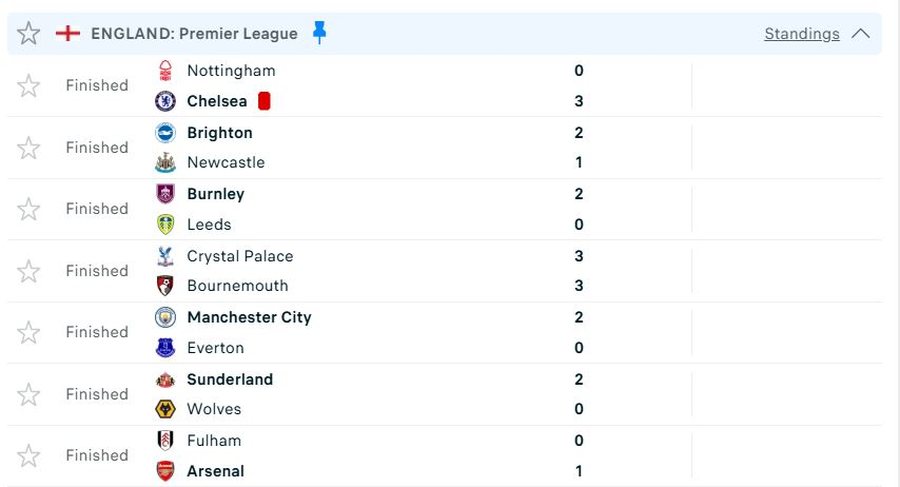Open the Brighton vs Newcastle score 2
This screenshot has width=900, height=487.
point(579,132)
